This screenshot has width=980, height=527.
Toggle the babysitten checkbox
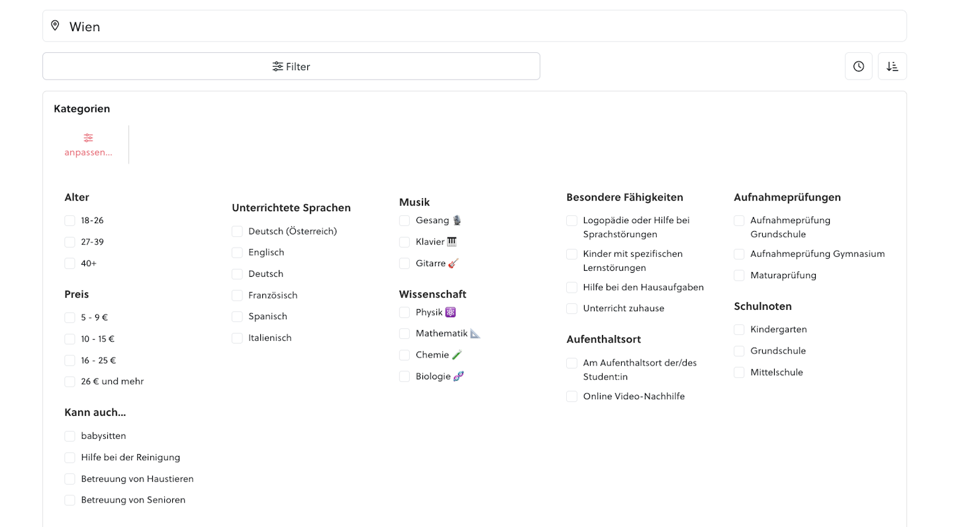tap(70, 436)
